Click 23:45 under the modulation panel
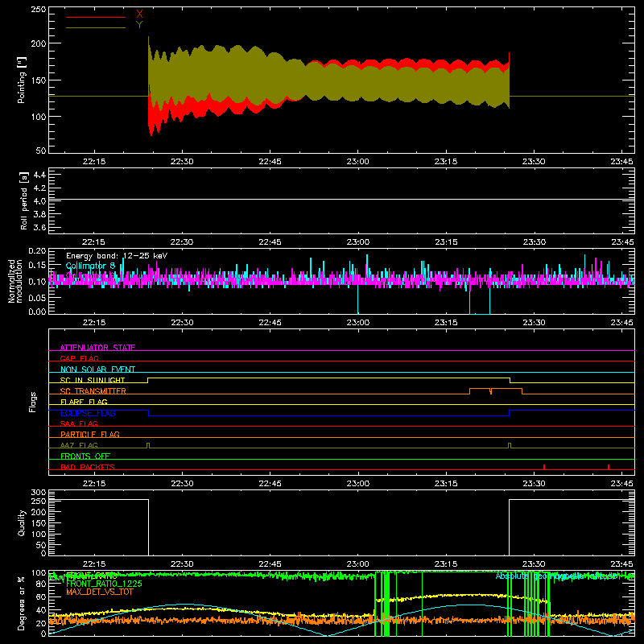 click(622, 323)
